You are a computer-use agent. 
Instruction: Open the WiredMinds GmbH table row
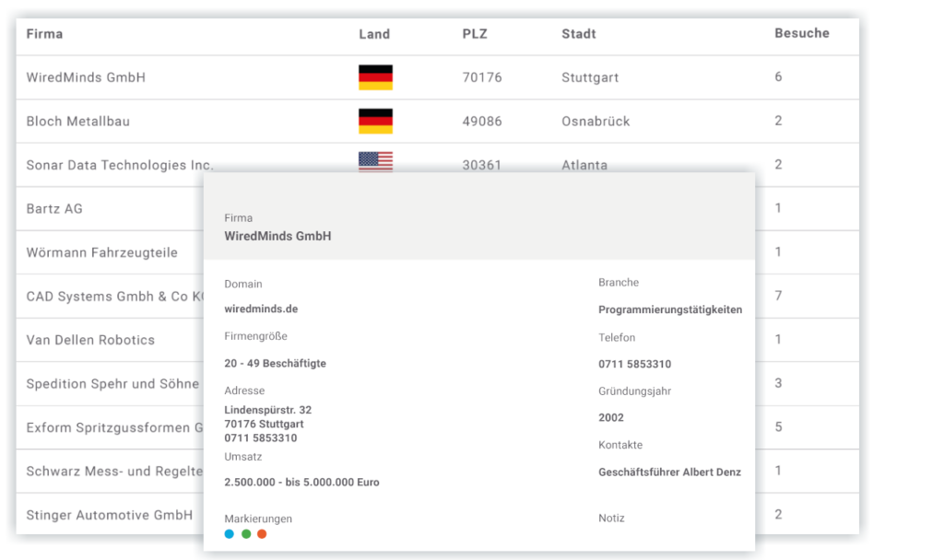tap(438, 77)
